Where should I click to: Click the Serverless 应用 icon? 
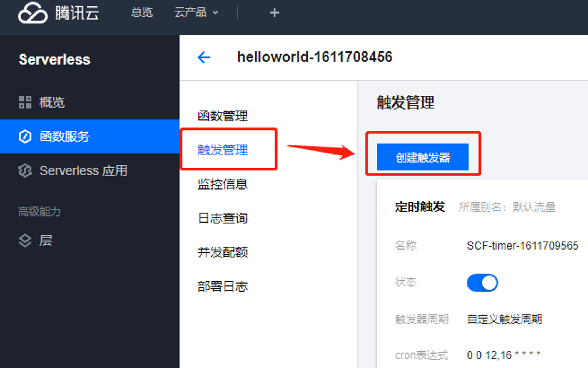pyautogui.click(x=25, y=170)
